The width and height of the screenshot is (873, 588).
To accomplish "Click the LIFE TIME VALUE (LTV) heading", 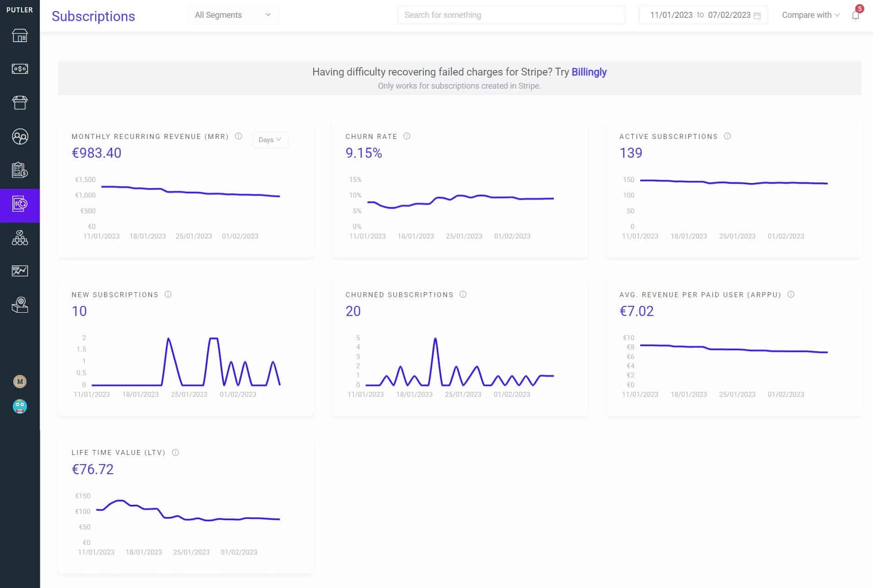I will 118,453.
